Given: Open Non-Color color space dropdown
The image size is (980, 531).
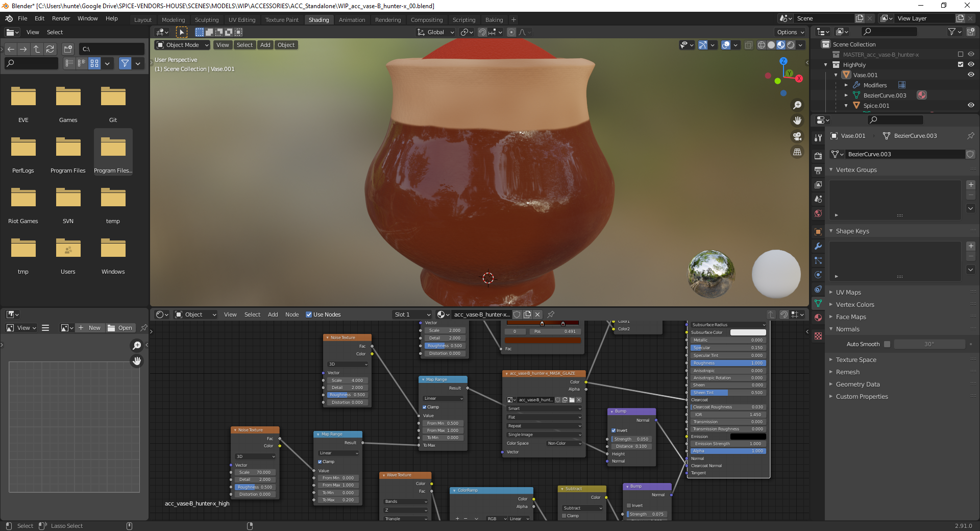Looking at the screenshot, I should [x=564, y=443].
